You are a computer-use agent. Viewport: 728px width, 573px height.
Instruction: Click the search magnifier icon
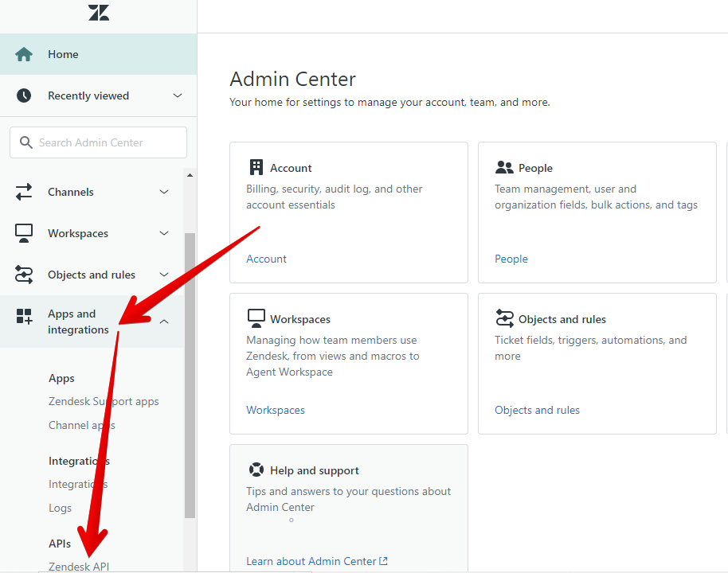coord(26,142)
